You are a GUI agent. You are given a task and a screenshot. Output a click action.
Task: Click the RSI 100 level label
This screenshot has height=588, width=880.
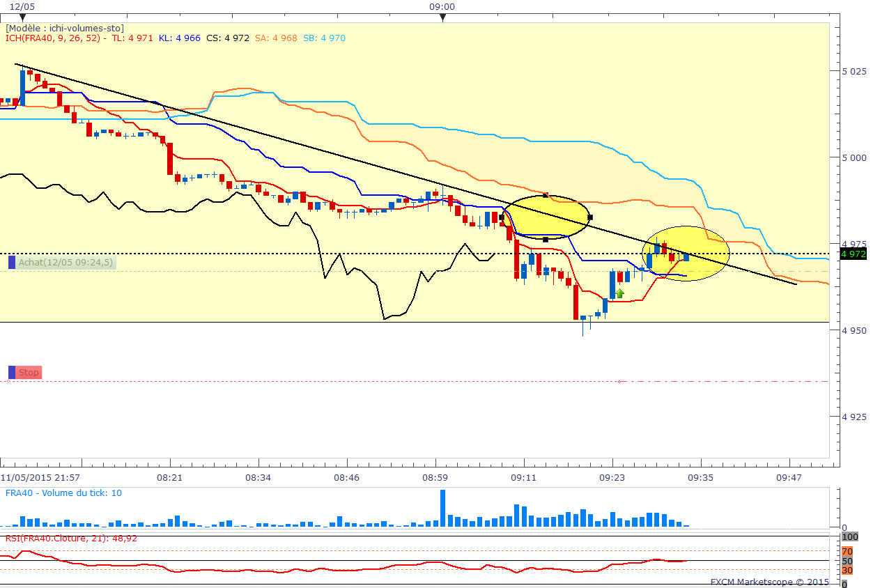[x=850, y=537]
